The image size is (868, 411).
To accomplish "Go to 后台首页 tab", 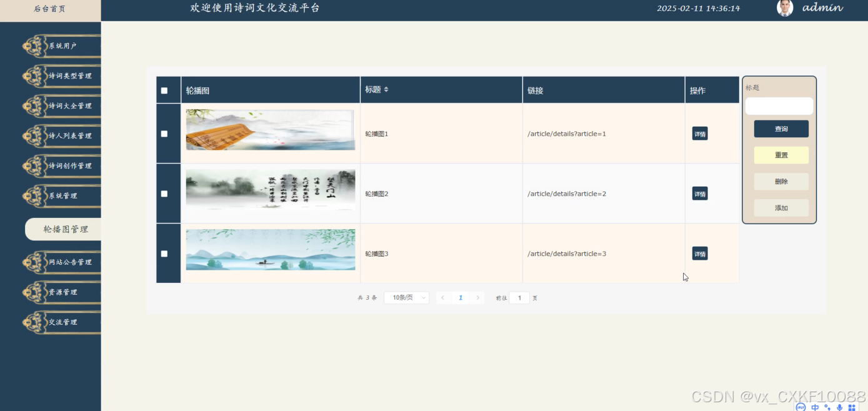I will coord(50,9).
